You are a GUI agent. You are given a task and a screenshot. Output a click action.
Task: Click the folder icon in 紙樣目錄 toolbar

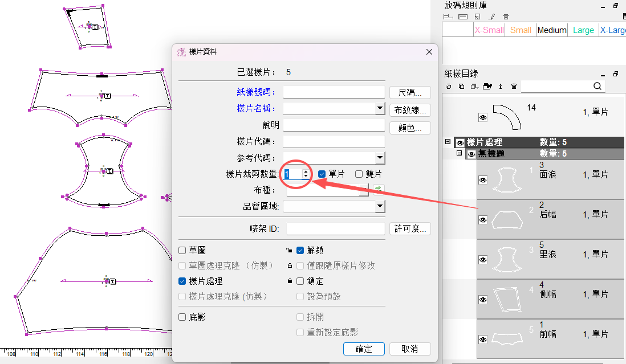pyautogui.click(x=487, y=86)
